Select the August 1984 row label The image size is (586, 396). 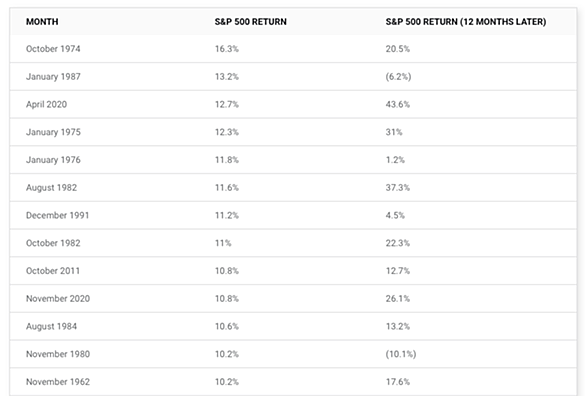tap(51, 326)
